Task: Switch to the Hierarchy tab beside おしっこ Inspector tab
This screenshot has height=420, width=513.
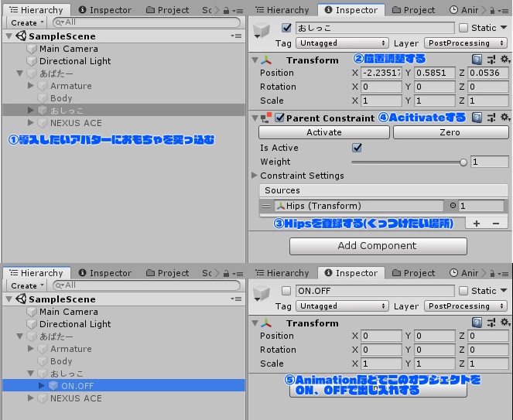Action: [282, 10]
